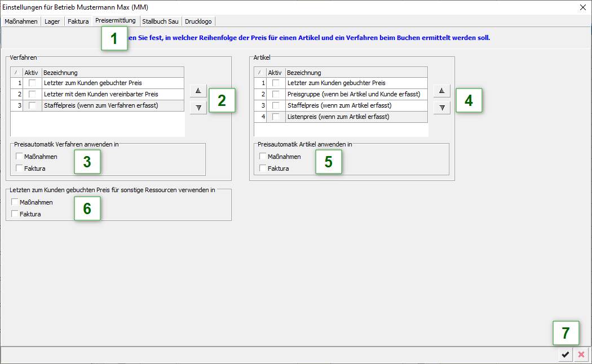Close the Einstellungen window
Screen dimensions: 592x364
[x=582, y=7]
